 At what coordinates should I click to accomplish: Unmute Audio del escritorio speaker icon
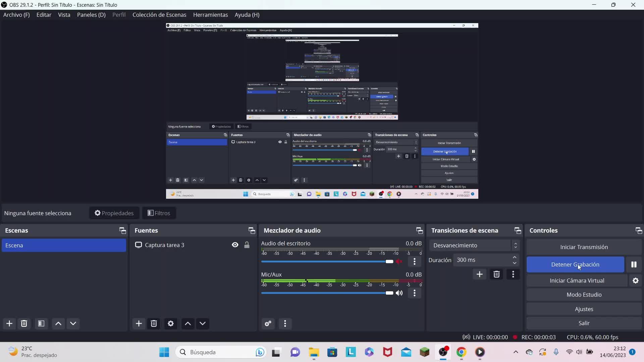click(x=399, y=261)
